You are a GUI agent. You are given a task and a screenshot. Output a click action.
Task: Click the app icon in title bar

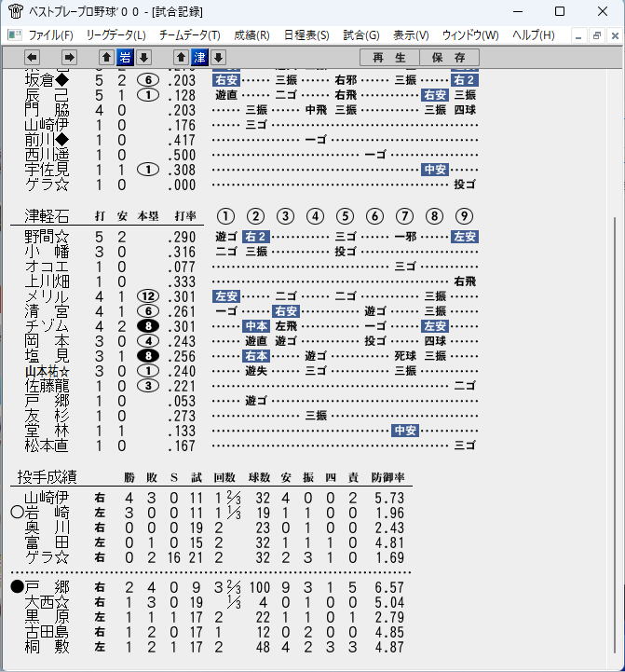pyautogui.click(x=15, y=11)
